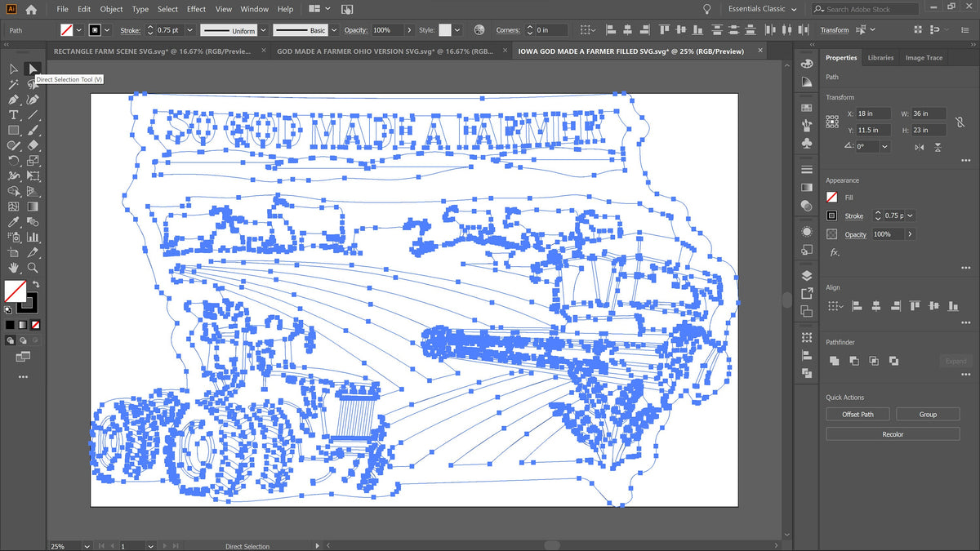
Task: Open Essentials Classic workspace dropdown
Action: point(763,9)
